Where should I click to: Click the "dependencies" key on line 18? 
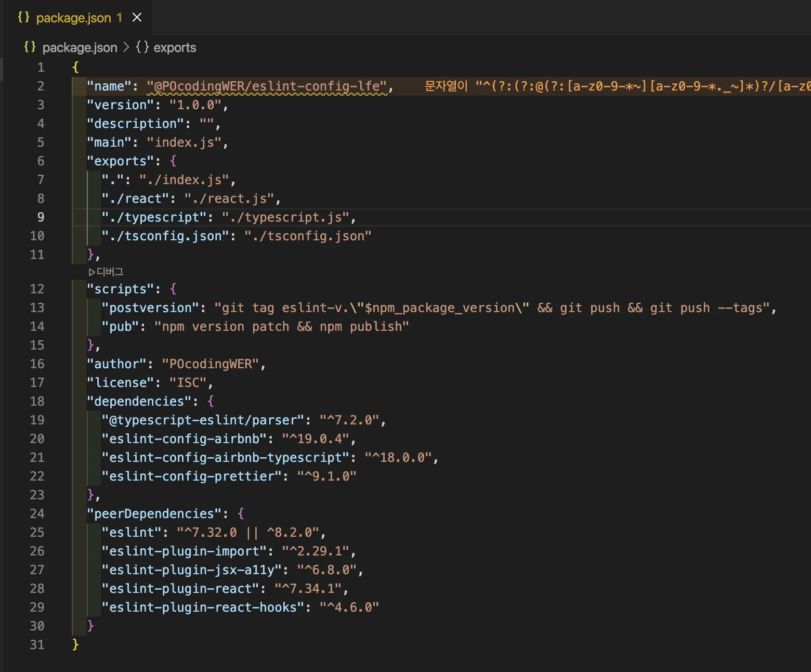click(x=139, y=401)
